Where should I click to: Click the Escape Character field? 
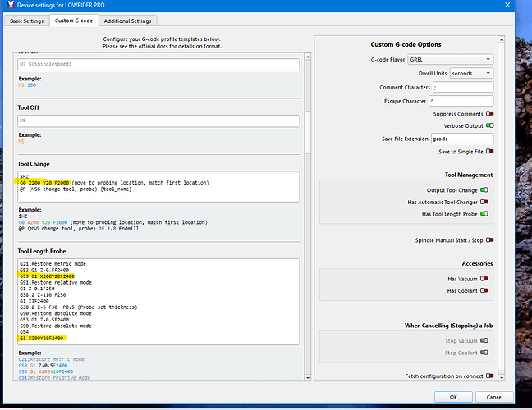[461, 101]
